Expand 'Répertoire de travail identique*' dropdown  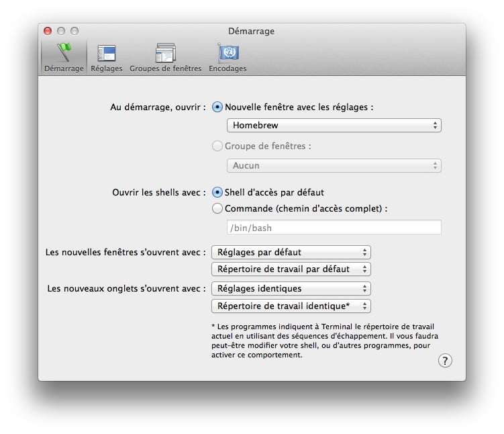click(291, 306)
